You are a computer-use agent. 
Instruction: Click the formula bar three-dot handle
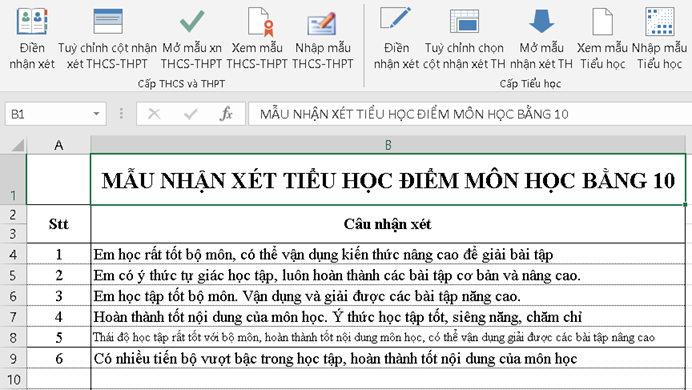(x=121, y=114)
